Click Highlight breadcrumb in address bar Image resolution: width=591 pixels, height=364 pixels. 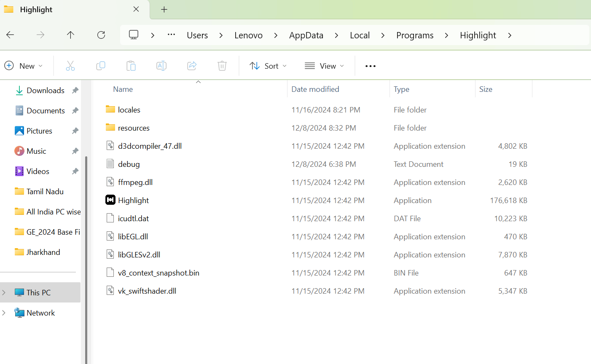[x=478, y=35]
